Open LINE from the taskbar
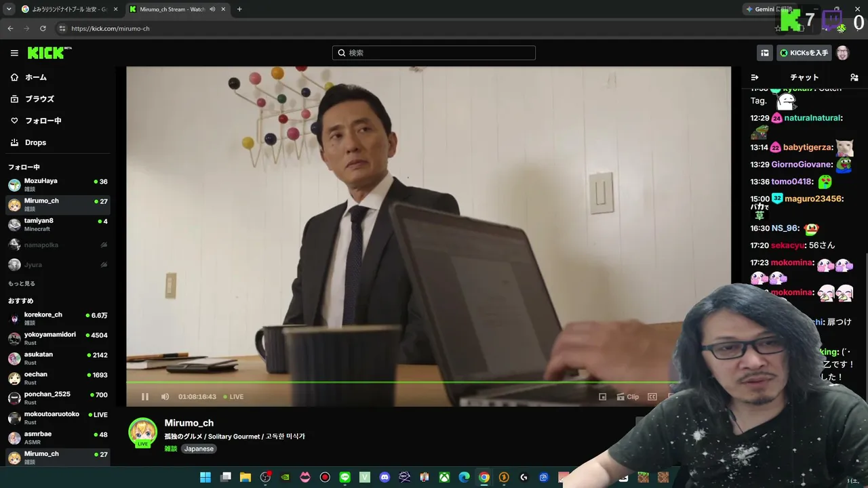 (x=344, y=477)
